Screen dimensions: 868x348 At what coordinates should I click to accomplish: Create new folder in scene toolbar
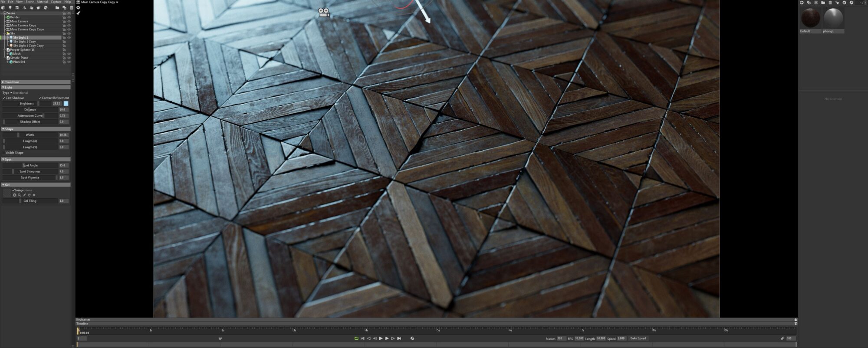pyautogui.click(x=57, y=7)
